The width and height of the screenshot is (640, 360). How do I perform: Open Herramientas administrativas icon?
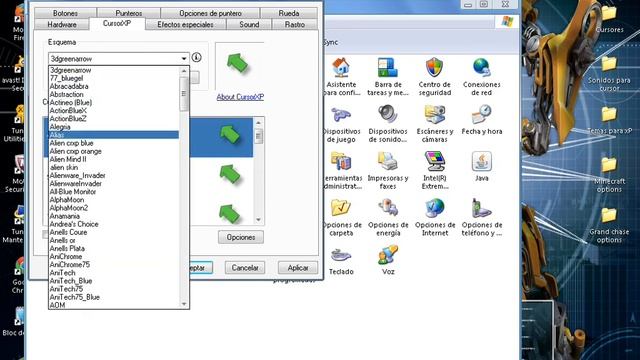(x=341, y=162)
